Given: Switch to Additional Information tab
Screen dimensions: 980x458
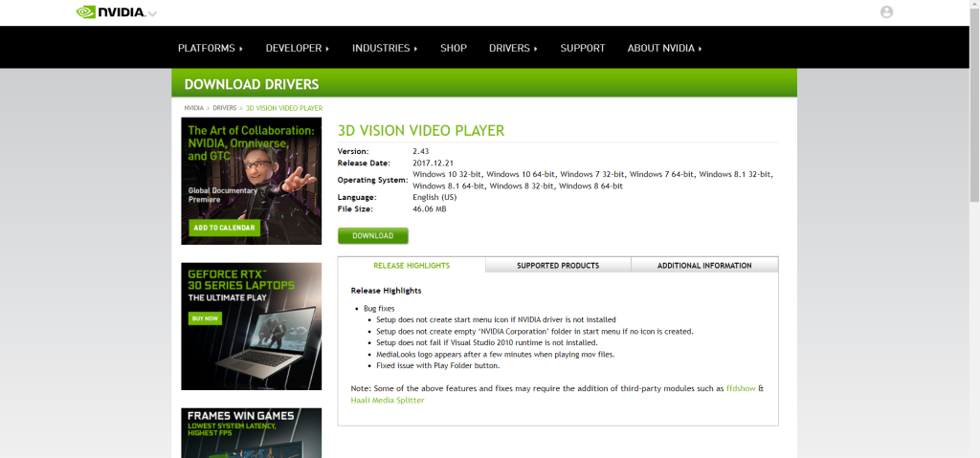Looking at the screenshot, I should pos(704,265).
